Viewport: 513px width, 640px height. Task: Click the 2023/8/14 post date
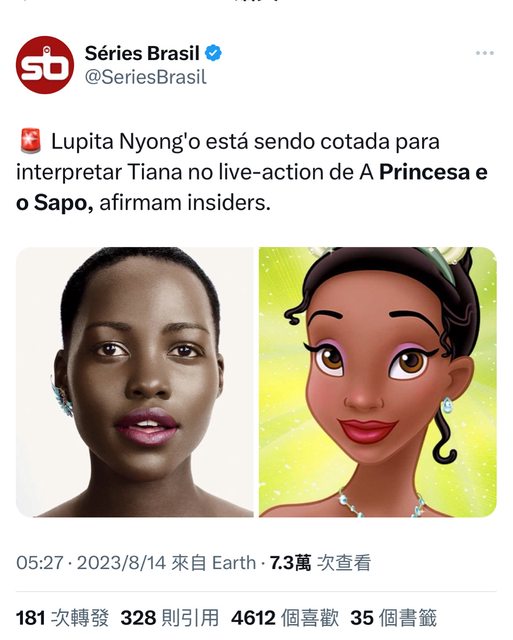point(121,563)
